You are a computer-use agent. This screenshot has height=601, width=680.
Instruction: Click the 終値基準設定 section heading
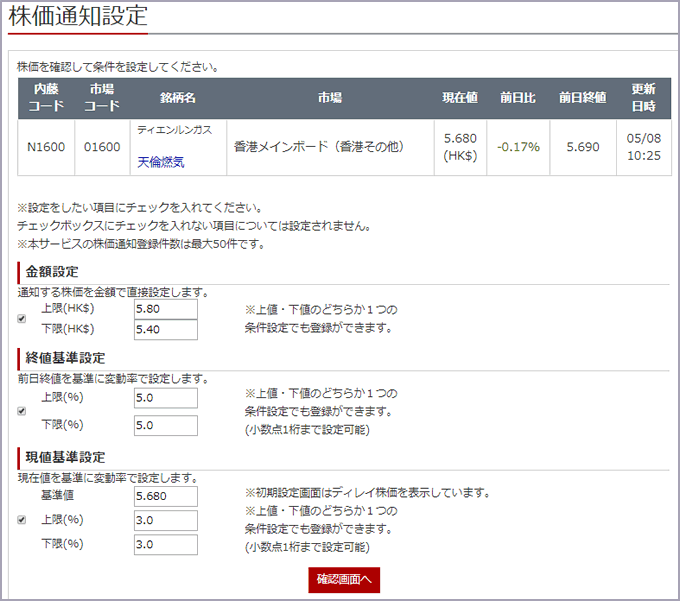65,358
